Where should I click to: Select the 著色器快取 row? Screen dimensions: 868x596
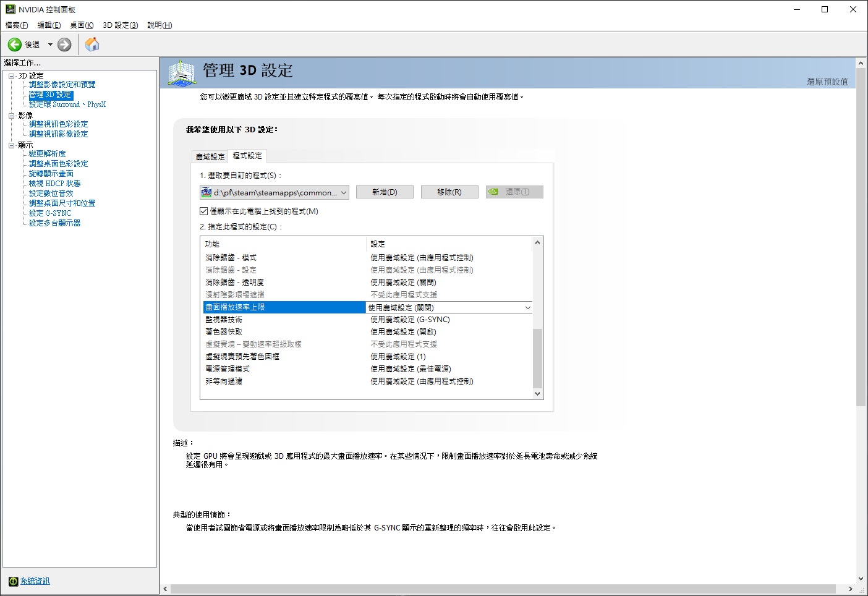367,332
